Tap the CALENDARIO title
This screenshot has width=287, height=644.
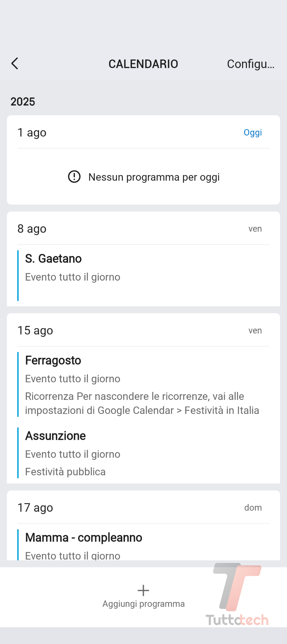(143, 64)
